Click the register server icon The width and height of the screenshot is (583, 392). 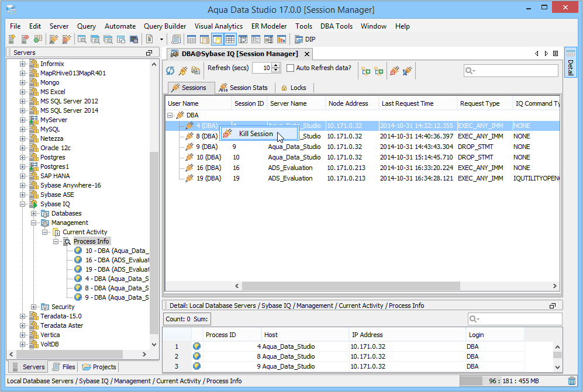click(x=12, y=39)
